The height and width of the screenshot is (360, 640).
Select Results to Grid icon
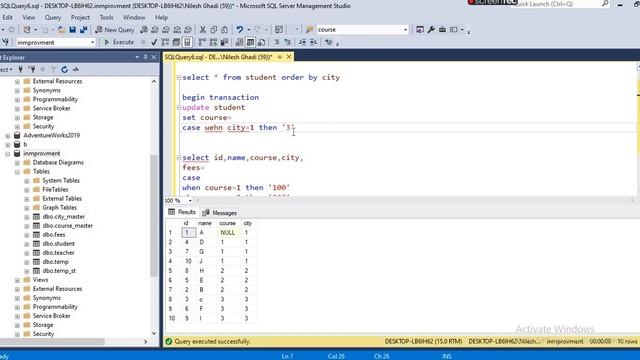pyautogui.click(x=250, y=42)
